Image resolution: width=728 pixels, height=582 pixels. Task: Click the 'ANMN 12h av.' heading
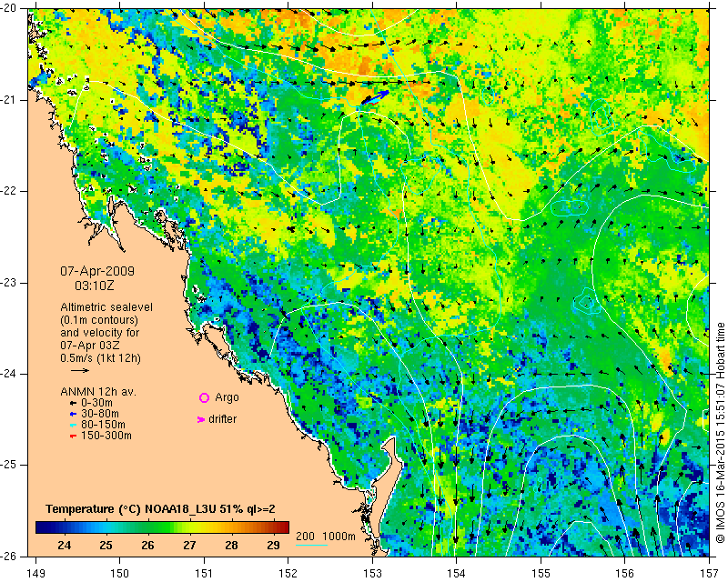98,391
